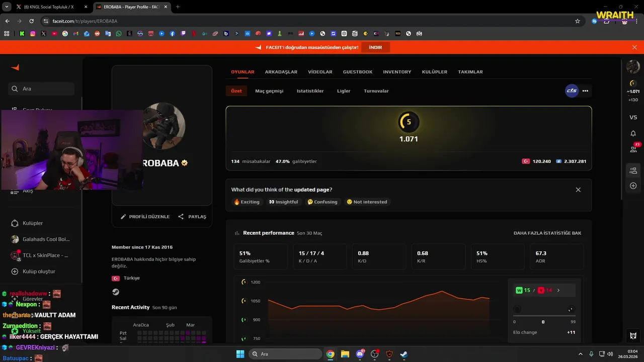Screen dimensions: 644x362
Task: Open the INVENTORY tab
Action: click(397, 72)
